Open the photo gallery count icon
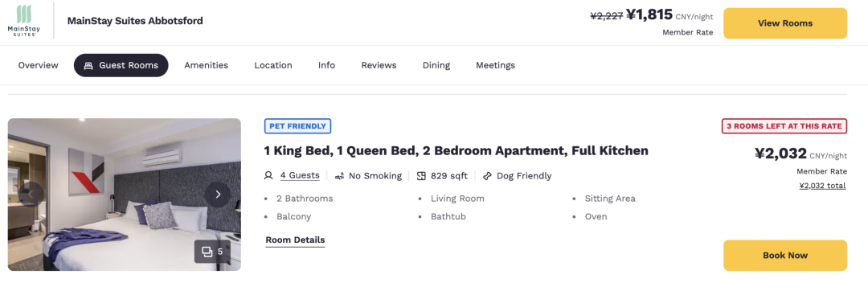Image resolution: width=868 pixels, height=291 pixels. point(212,252)
